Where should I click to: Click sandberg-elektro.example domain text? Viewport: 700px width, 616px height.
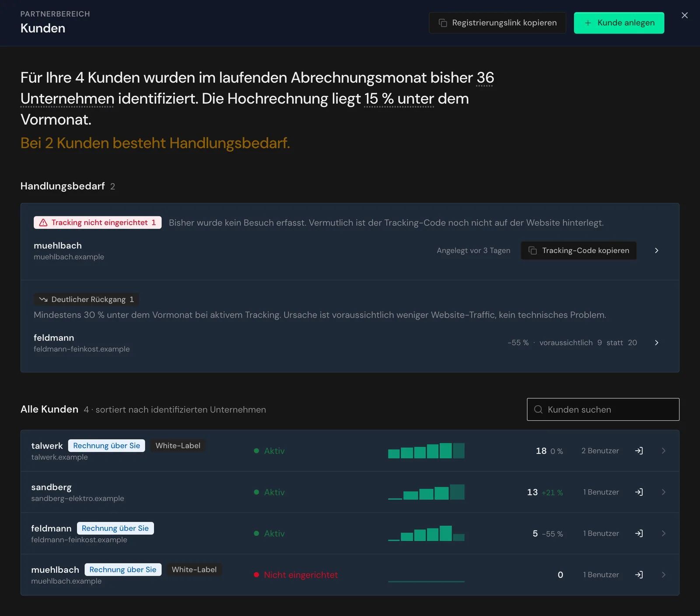(x=77, y=498)
